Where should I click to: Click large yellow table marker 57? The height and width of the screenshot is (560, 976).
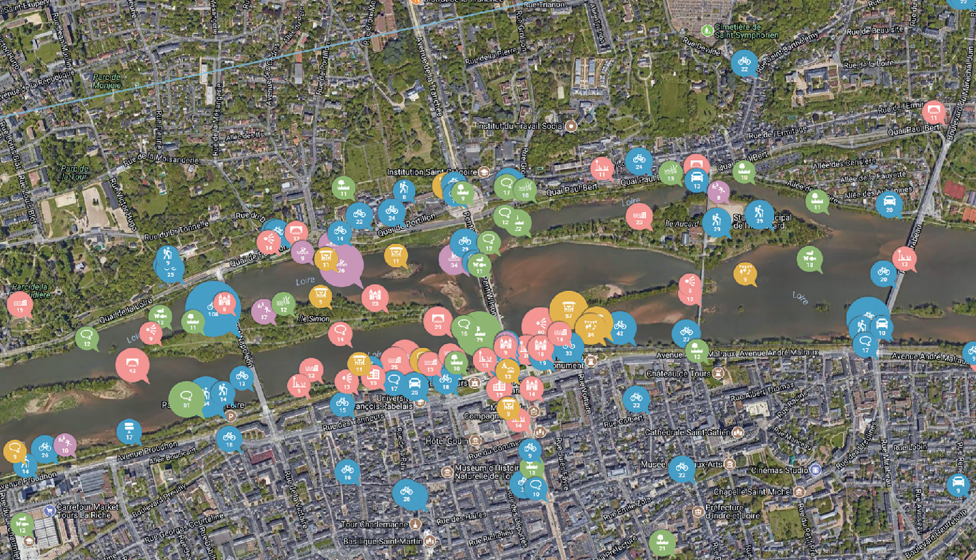pos(569,310)
